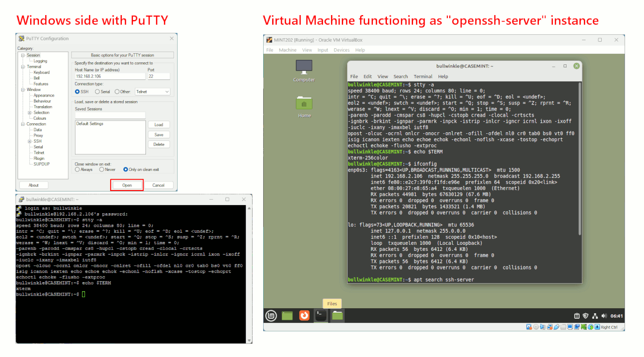Image resolution: width=644 pixels, height=357 pixels.
Task: Click the network tray icon in Mint panel
Action: pyautogui.click(x=595, y=316)
